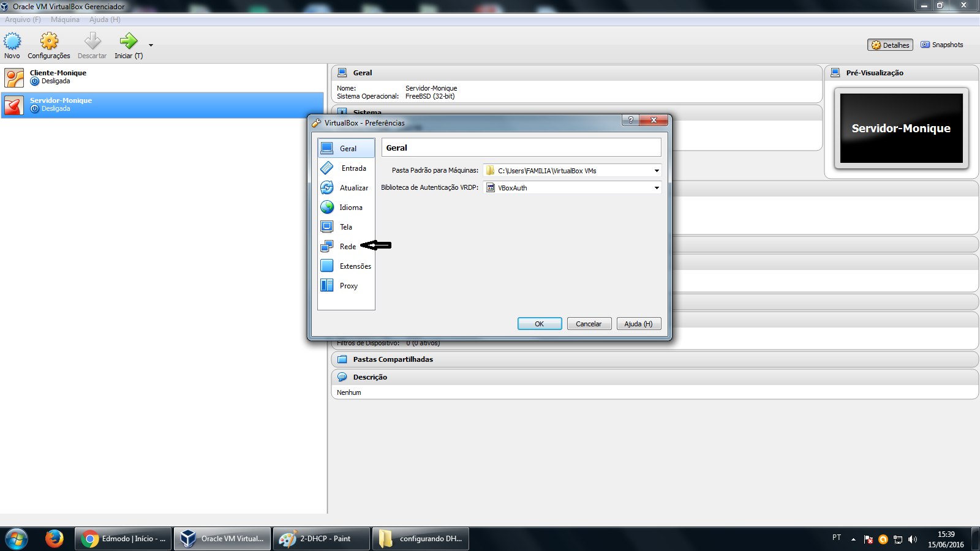This screenshot has height=551, width=980.
Task: Click the Pastas Compartilhadas folder icon
Action: pos(342,359)
